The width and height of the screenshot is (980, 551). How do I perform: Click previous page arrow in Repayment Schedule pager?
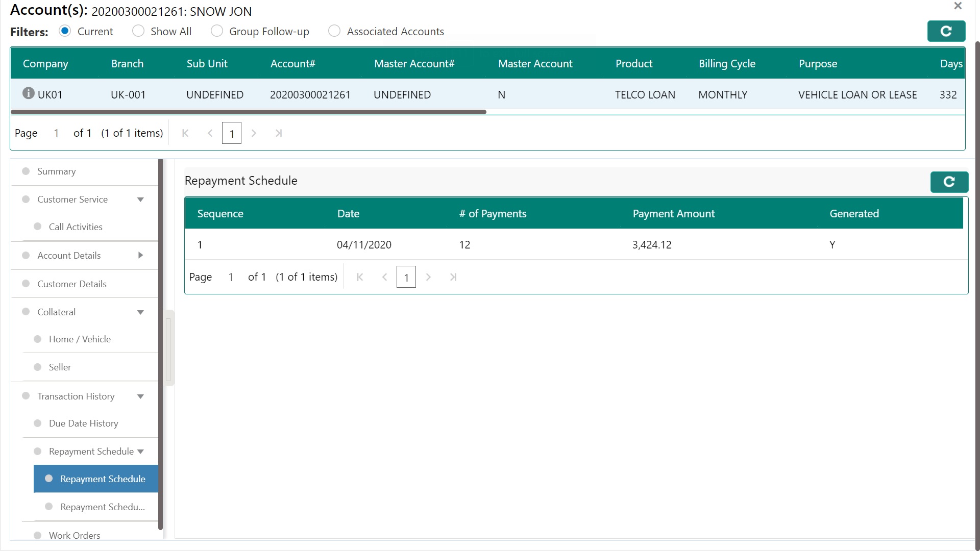pos(385,277)
